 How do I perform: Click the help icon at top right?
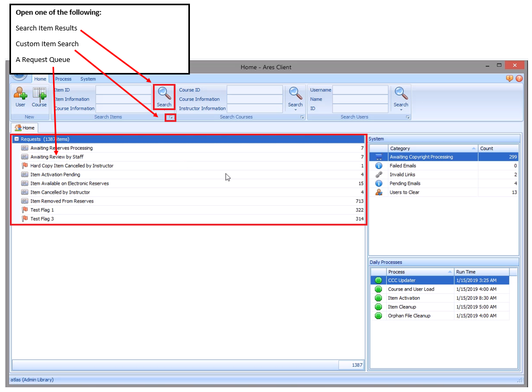click(519, 79)
